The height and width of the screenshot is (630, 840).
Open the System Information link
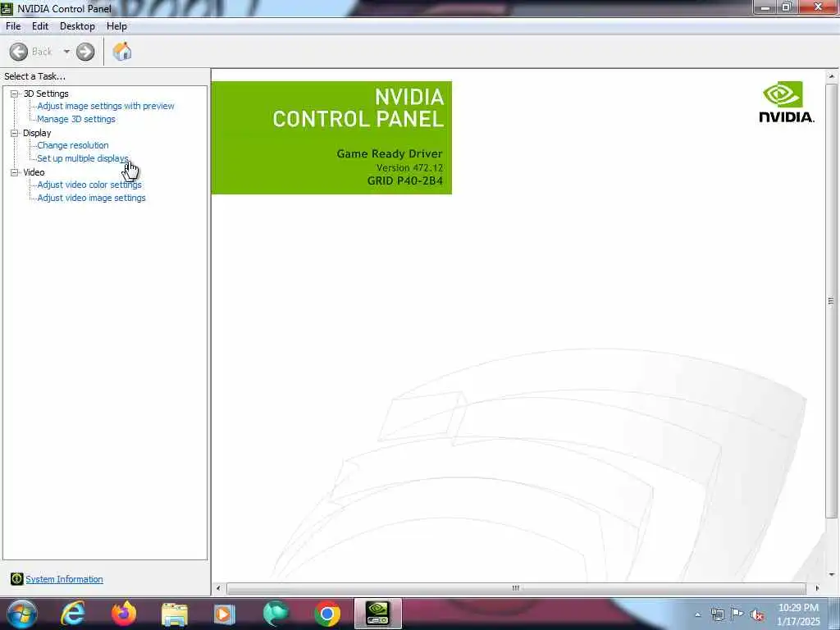(64, 579)
